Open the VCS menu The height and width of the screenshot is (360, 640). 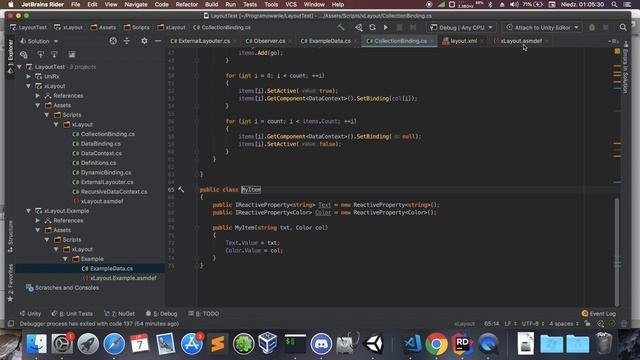tap(291, 4)
